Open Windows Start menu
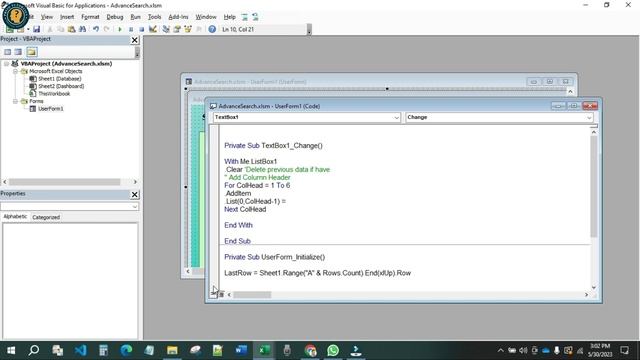Image resolution: width=640 pixels, height=360 pixels. [x=11, y=350]
